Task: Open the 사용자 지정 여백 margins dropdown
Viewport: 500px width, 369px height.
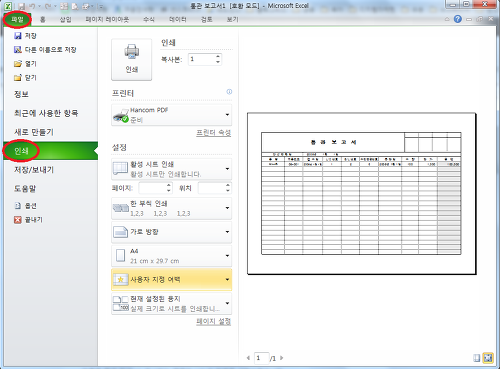Action: (x=171, y=280)
